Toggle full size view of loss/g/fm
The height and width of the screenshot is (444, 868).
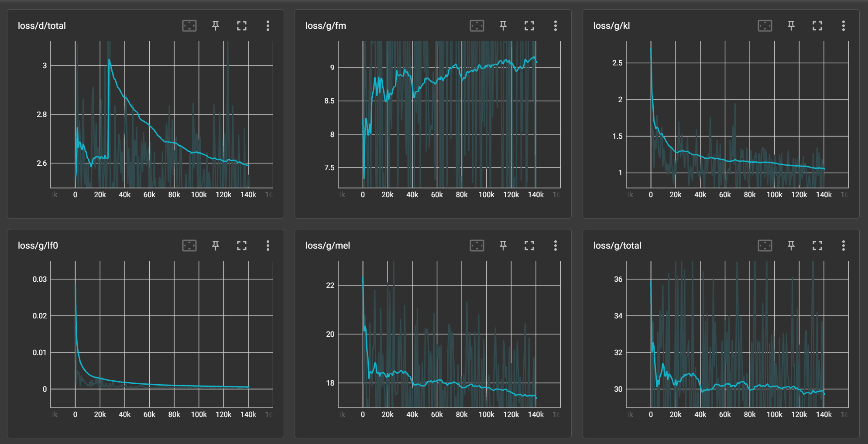click(x=529, y=26)
